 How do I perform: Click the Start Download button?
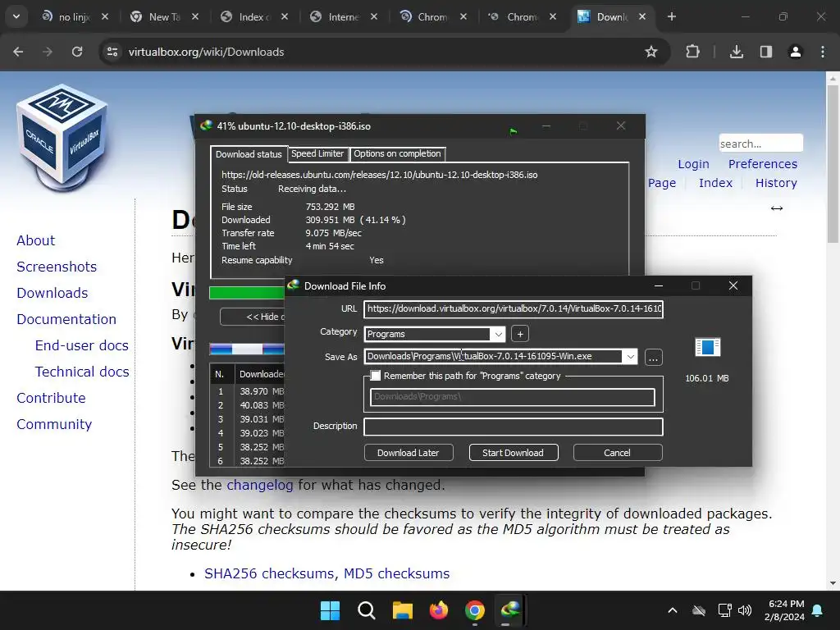(x=514, y=453)
